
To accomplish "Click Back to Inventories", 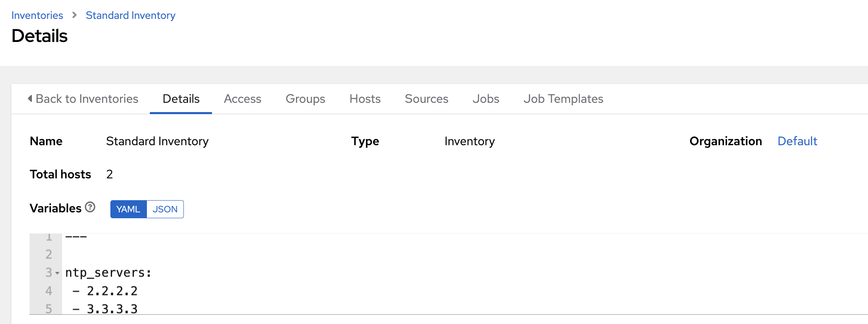I will (x=87, y=99).
